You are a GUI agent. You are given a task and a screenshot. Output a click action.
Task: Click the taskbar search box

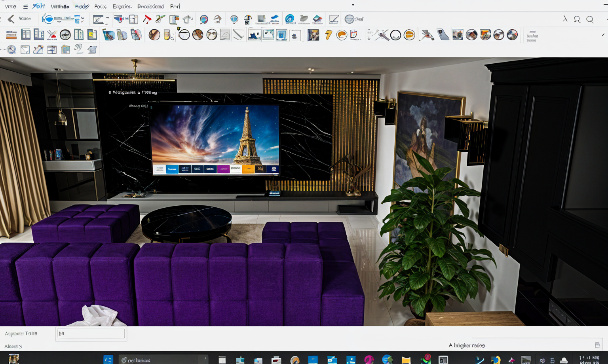(163, 360)
